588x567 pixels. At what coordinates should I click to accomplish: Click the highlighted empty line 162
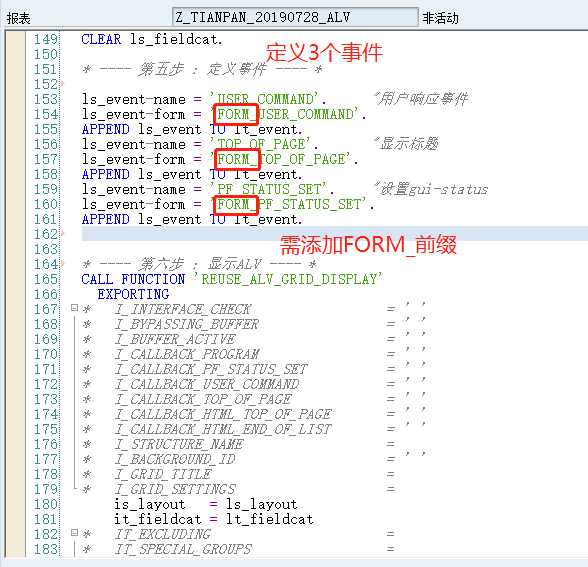(334, 234)
